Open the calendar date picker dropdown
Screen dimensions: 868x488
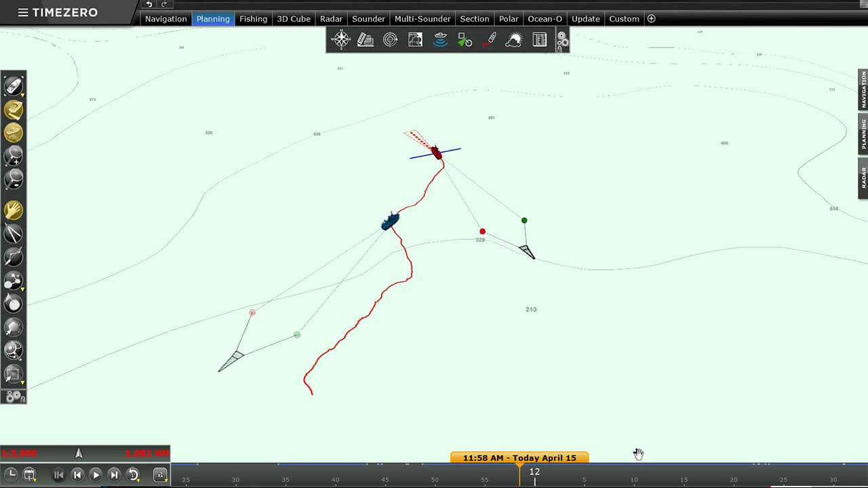pyautogui.click(x=30, y=474)
